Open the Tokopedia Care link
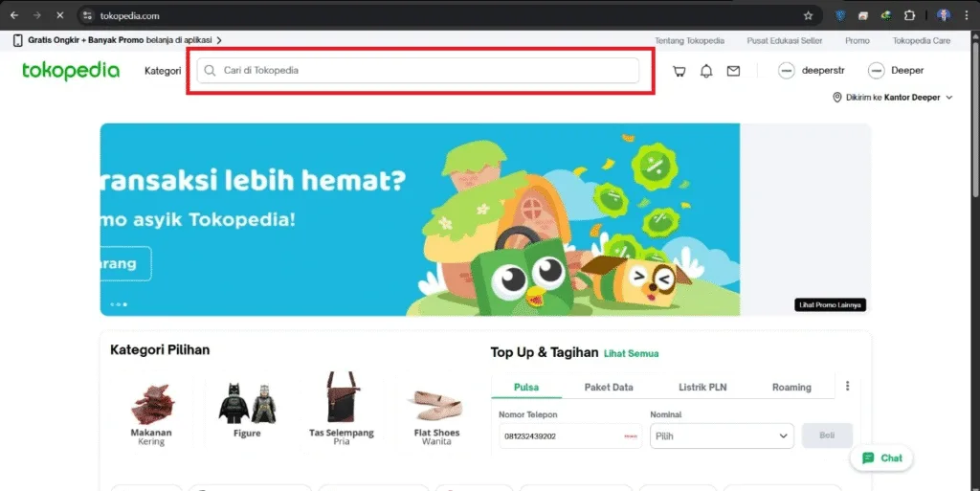 (x=922, y=40)
